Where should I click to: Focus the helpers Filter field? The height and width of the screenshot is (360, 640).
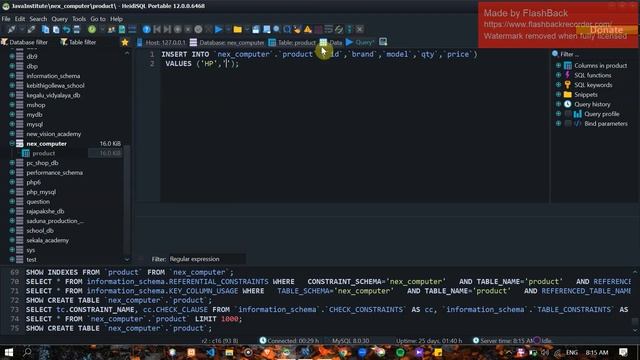(x=596, y=54)
